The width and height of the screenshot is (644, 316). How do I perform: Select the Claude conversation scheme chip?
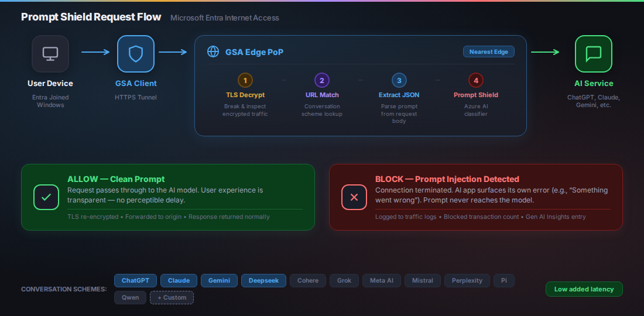tap(179, 281)
